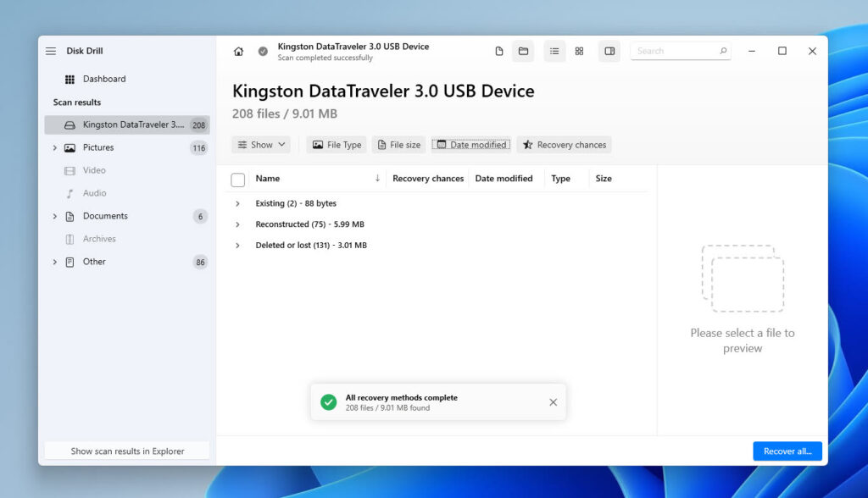
Task: Show scan results in Explorer
Action: [125, 451]
